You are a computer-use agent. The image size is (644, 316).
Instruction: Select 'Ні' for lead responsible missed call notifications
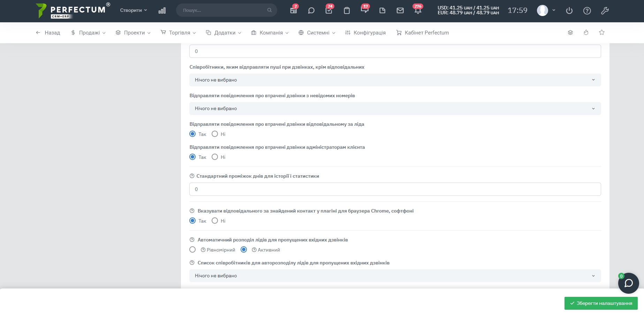[215, 134]
